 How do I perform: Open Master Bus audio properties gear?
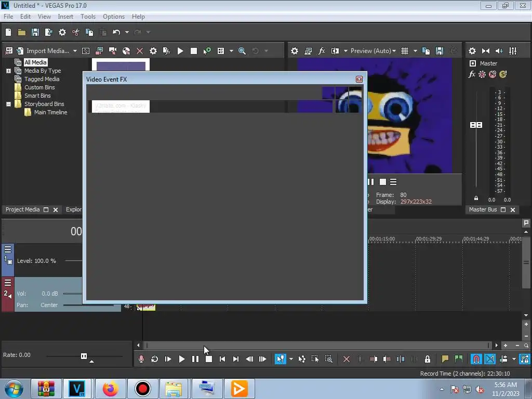(x=472, y=51)
